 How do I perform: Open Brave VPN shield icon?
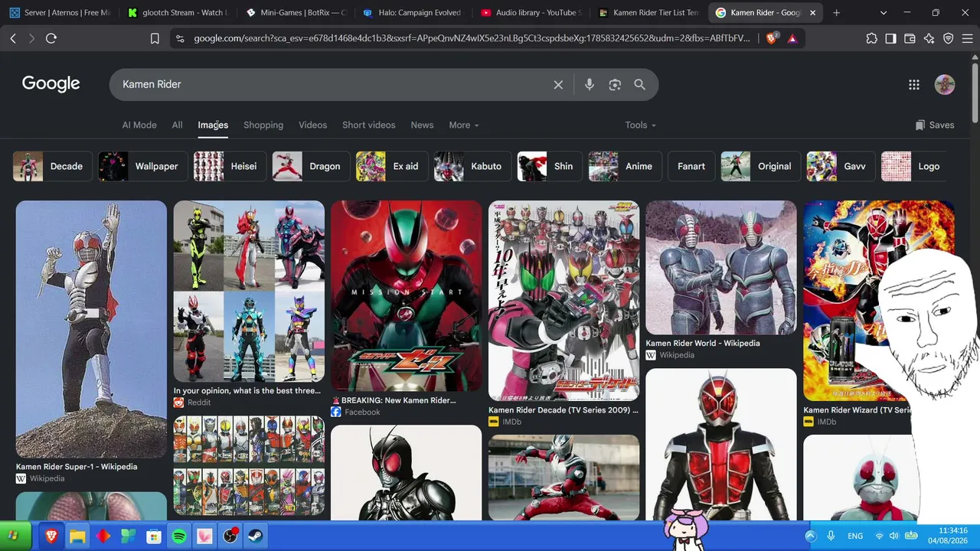coord(949,38)
